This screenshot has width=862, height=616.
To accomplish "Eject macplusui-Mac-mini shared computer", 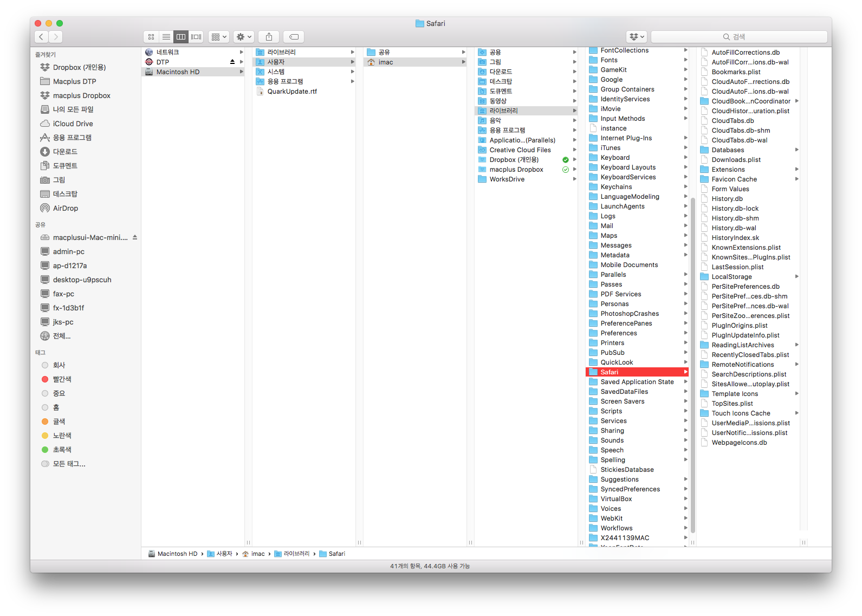I will [135, 237].
